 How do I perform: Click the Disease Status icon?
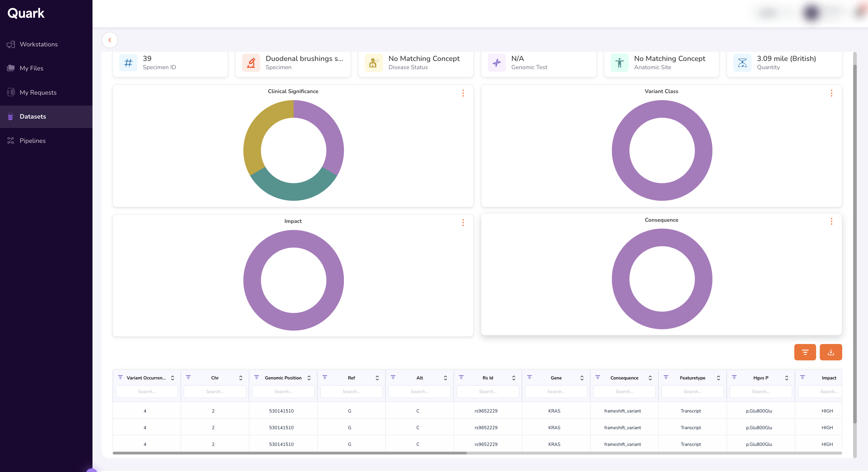point(374,63)
